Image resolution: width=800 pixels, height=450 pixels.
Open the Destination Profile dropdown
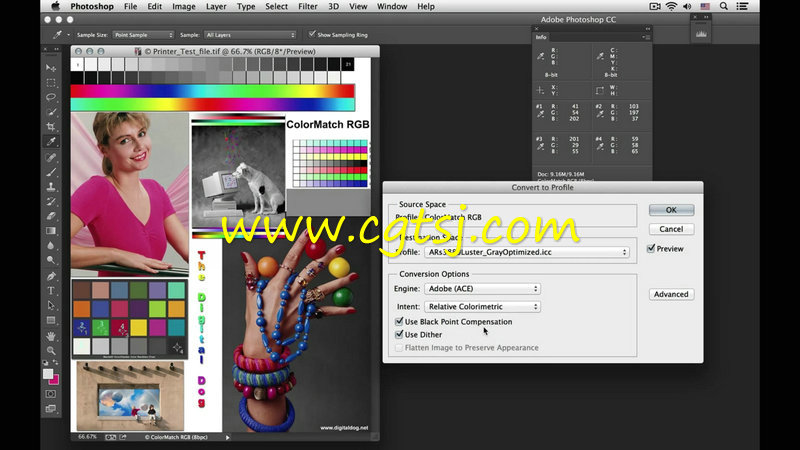coord(527,252)
